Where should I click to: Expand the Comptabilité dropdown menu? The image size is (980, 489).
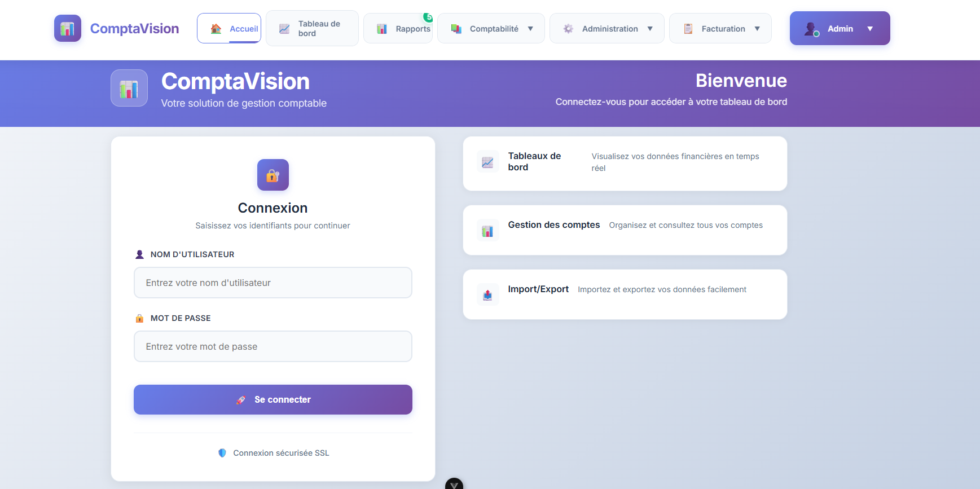tap(530, 29)
